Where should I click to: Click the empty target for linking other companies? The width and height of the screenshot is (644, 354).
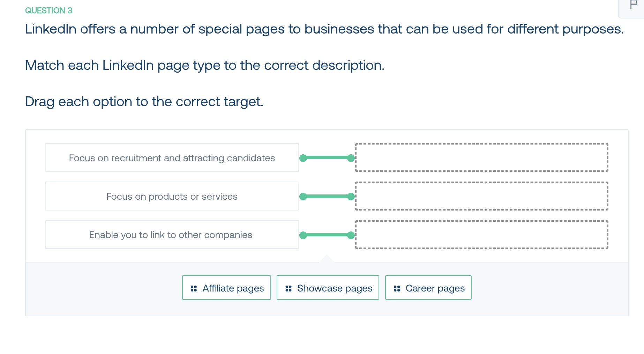point(482,235)
